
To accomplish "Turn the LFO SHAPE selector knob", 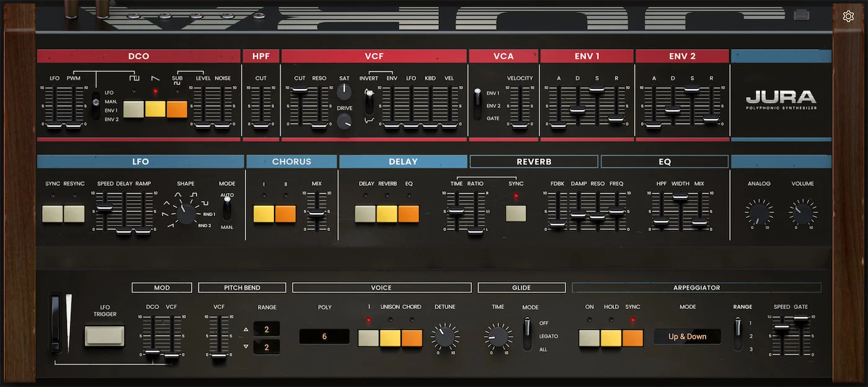I will [185, 214].
